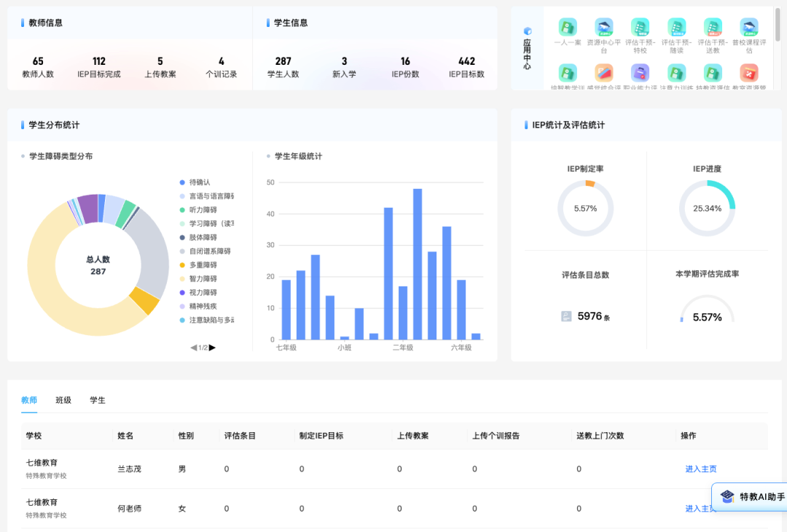
Task: Open the 普校课程评估 app icon
Action: tap(749, 26)
